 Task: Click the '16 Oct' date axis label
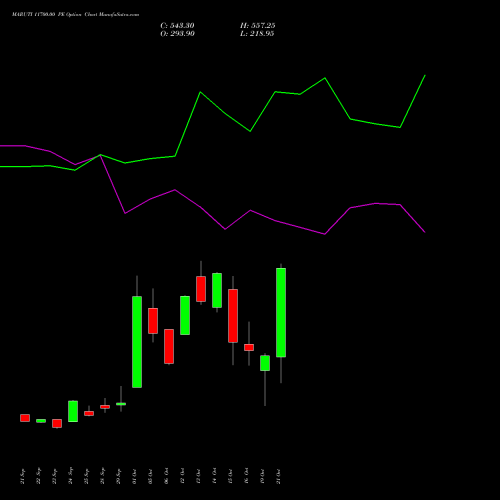pyautogui.click(x=246, y=476)
